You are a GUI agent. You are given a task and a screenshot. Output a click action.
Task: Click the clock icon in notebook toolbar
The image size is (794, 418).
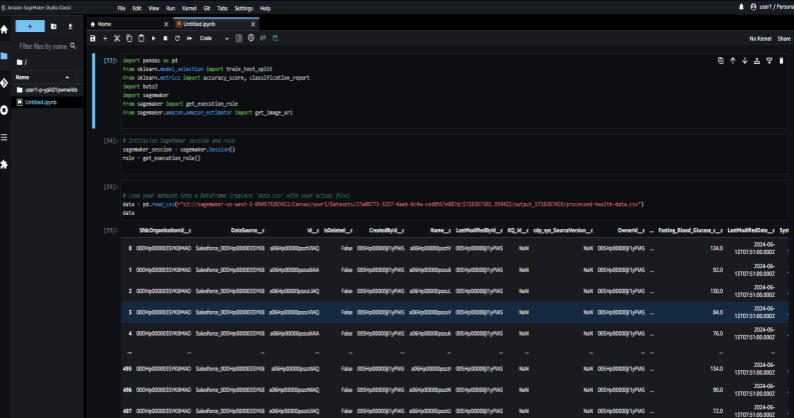pyautogui.click(x=251, y=39)
